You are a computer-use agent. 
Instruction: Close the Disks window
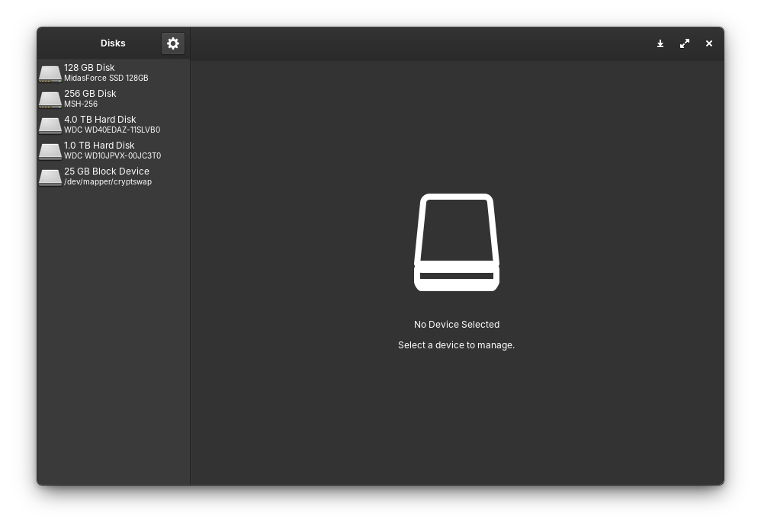(708, 43)
